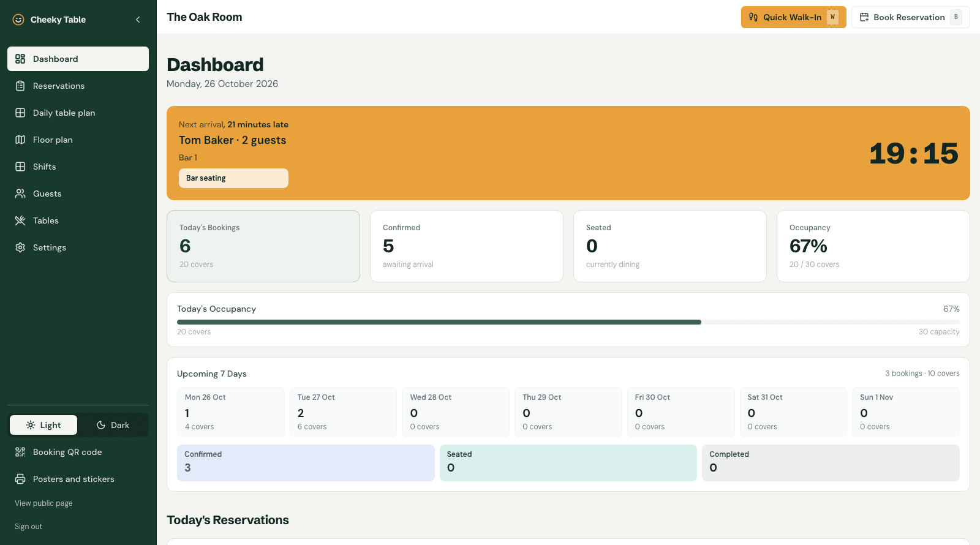Click the Posters and stickers printer icon
980x545 pixels.
[20, 479]
